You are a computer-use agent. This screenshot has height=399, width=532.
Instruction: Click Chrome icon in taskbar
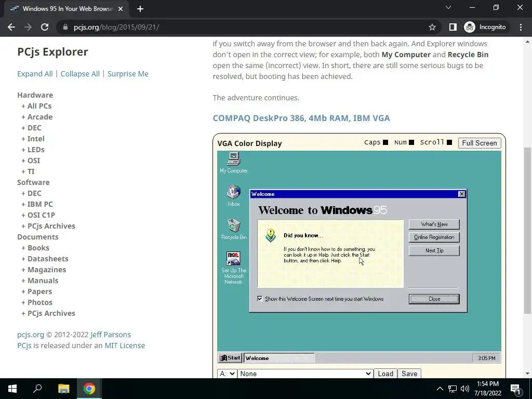click(x=89, y=389)
